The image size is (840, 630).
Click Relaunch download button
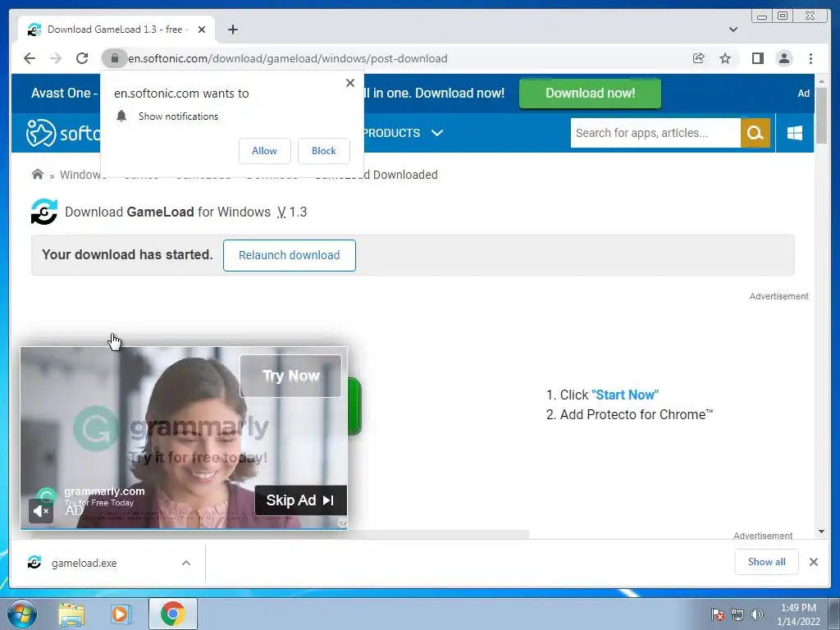(290, 256)
